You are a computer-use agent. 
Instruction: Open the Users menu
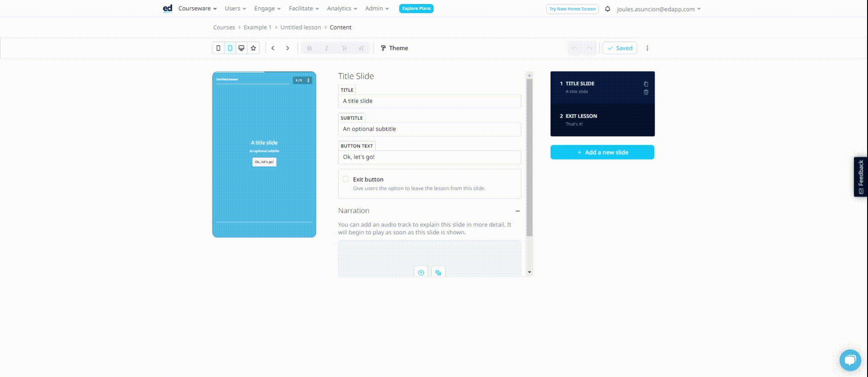[x=236, y=9]
